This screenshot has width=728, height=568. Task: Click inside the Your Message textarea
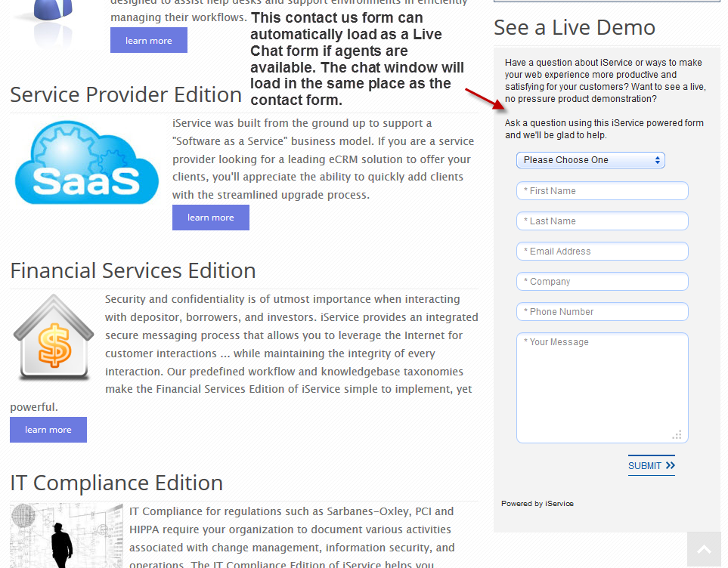click(602, 387)
